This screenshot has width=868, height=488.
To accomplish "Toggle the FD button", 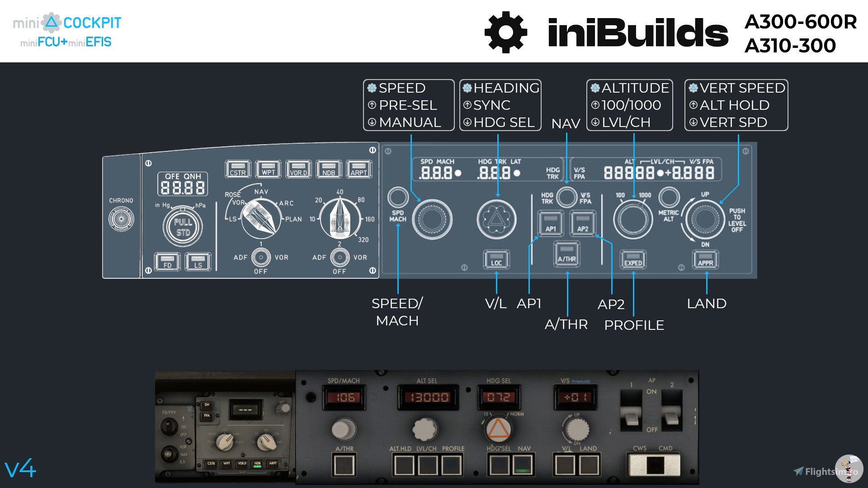I will tap(167, 262).
